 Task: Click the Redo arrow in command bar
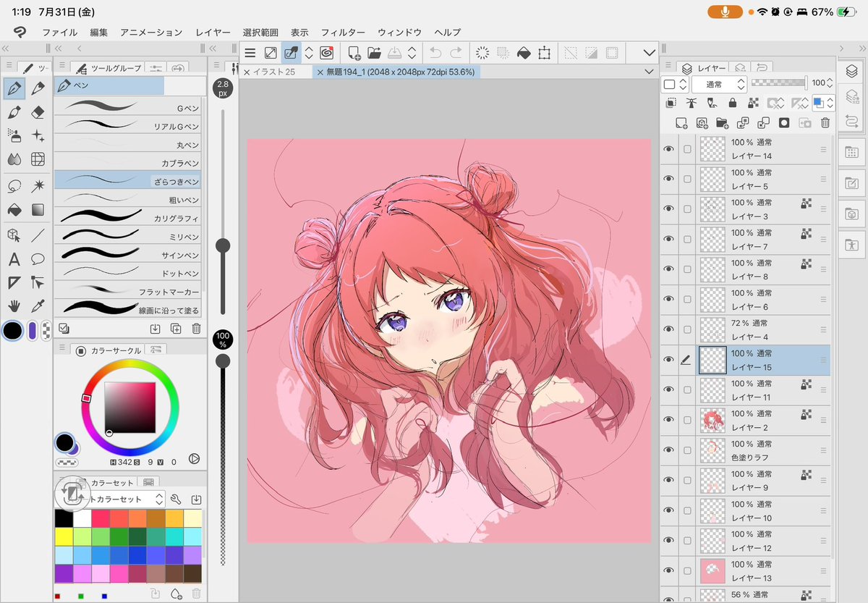click(456, 52)
